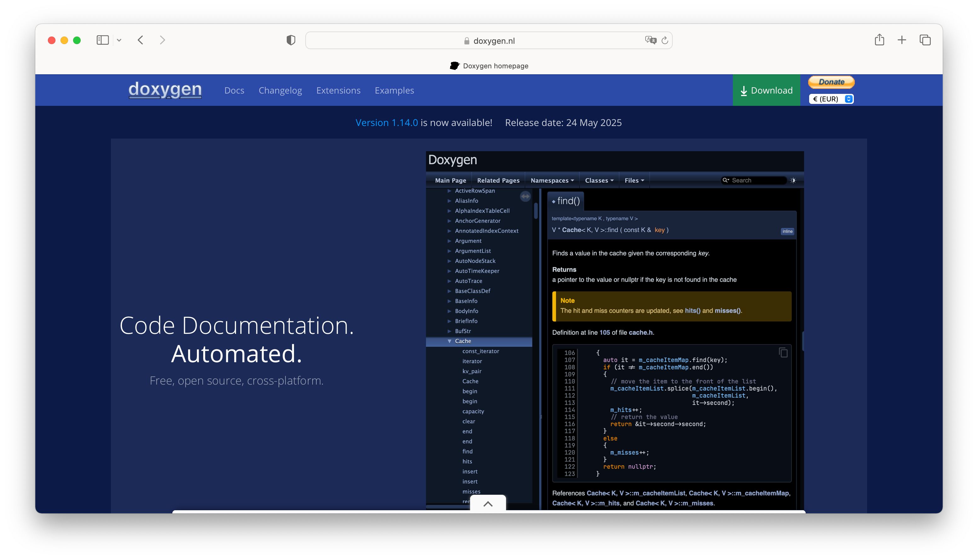Open the EUR currency dropdown
The width and height of the screenshot is (978, 560).
[831, 99]
